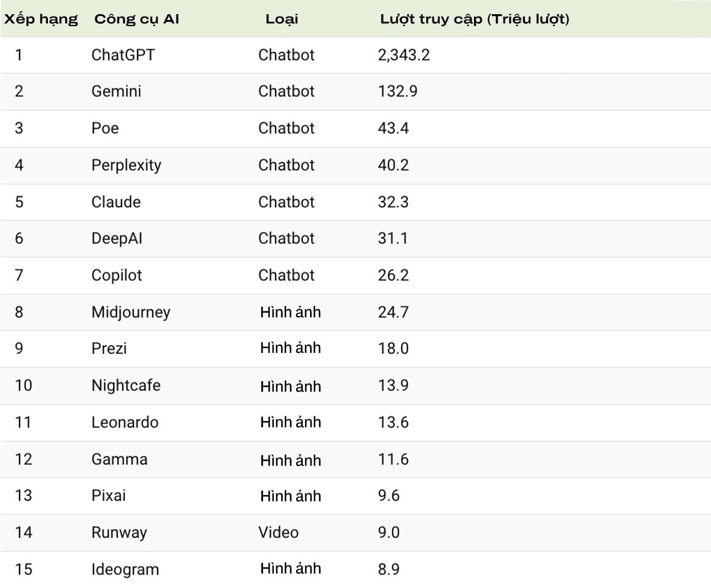This screenshot has height=588, width=711.
Task: Click the "Loại" column header
Action: (x=281, y=19)
